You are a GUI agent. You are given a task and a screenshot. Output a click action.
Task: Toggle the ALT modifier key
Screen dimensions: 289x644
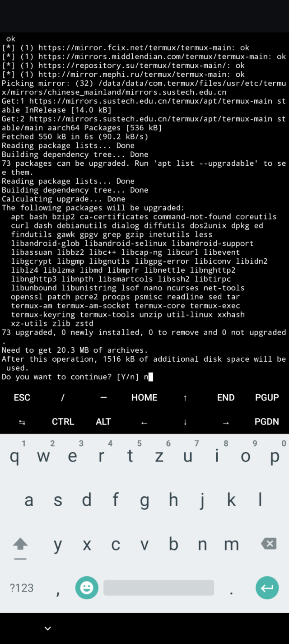pyautogui.click(x=103, y=422)
